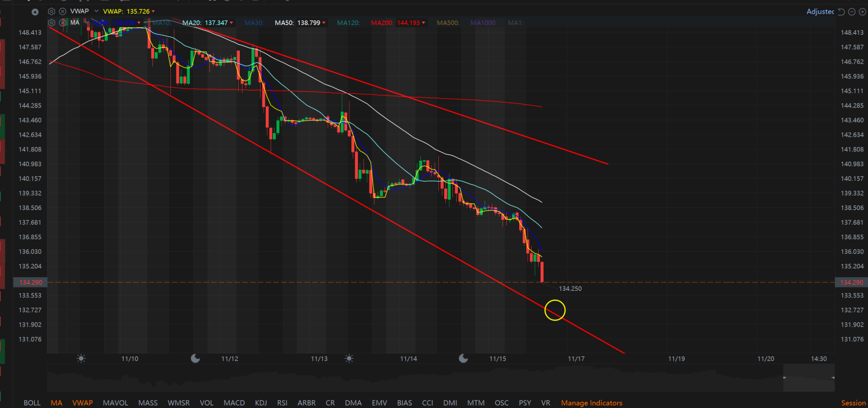Click the 11/13 date label on time axis
868x408 pixels.
[x=319, y=359]
